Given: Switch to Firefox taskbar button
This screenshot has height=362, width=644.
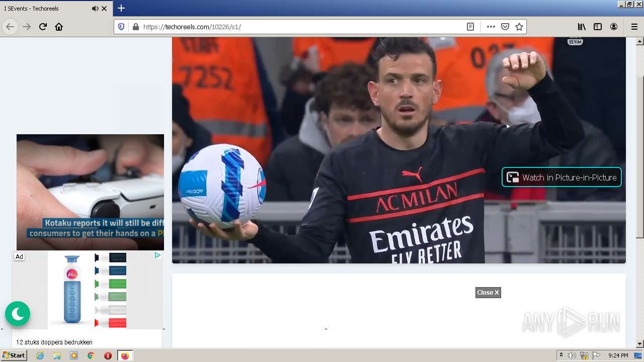Looking at the screenshot, I should (x=125, y=355).
